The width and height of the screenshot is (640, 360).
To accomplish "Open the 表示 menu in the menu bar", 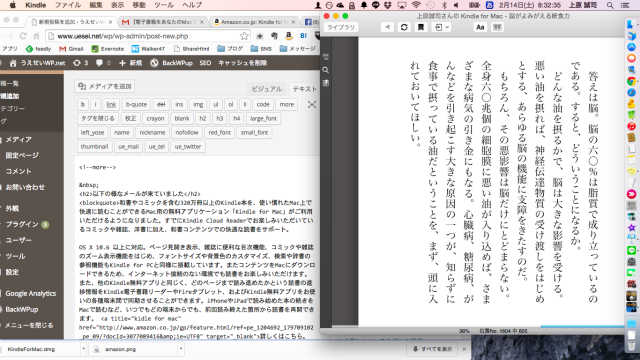I will click(118, 5).
